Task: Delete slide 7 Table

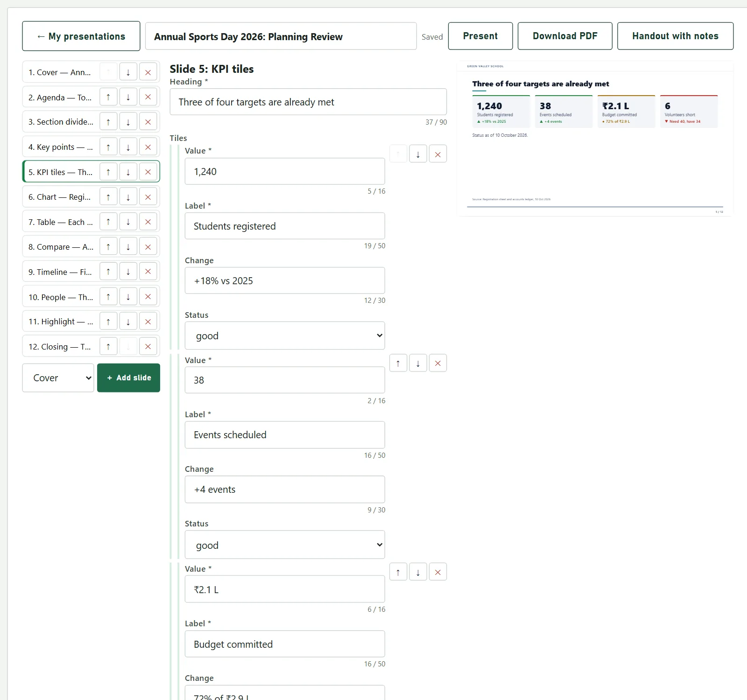Action: 148,222
